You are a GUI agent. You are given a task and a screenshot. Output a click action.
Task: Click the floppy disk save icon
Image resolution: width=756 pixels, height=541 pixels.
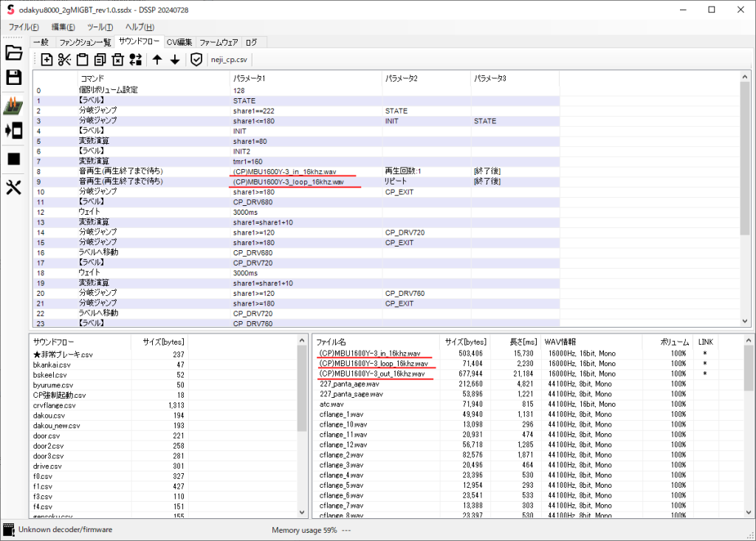coord(14,78)
